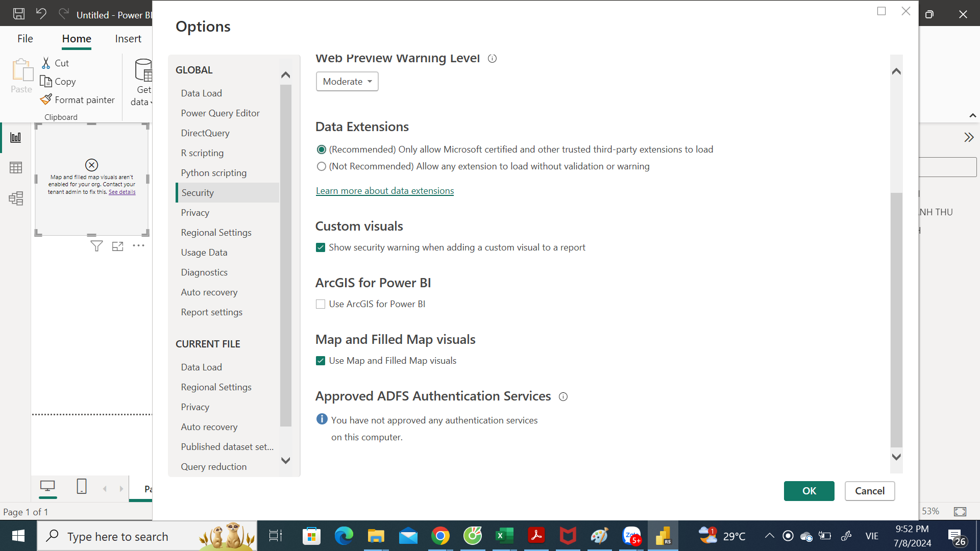Toggle Use Map and Filled Map visuals
The image size is (980, 551).
321,361
